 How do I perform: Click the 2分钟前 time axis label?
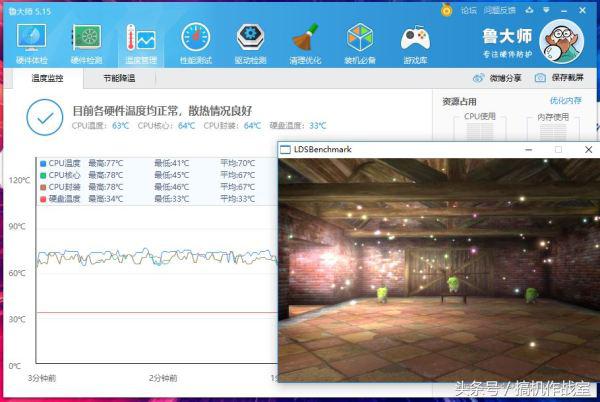163,378
